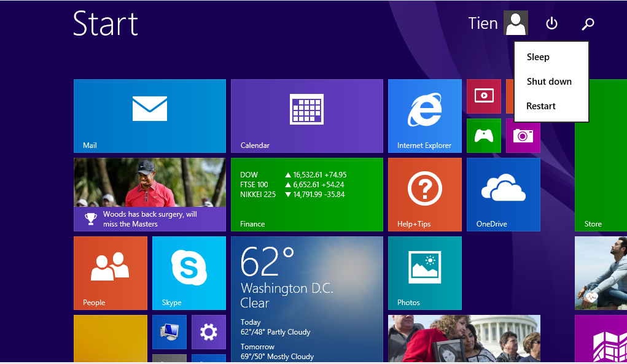This screenshot has height=364, width=627.
Task: Click the Tiger Woods photo
Action: 150,182
